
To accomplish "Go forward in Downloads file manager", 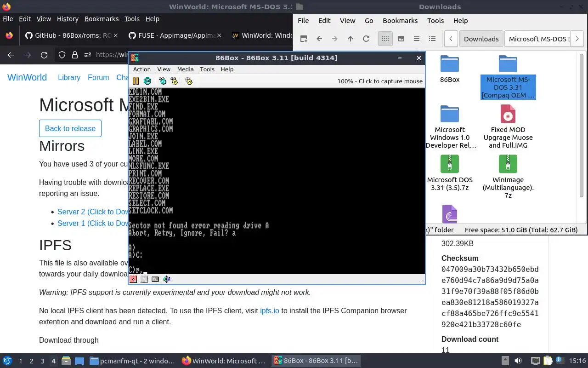I will pyautogui.click(x=335, y=39).
